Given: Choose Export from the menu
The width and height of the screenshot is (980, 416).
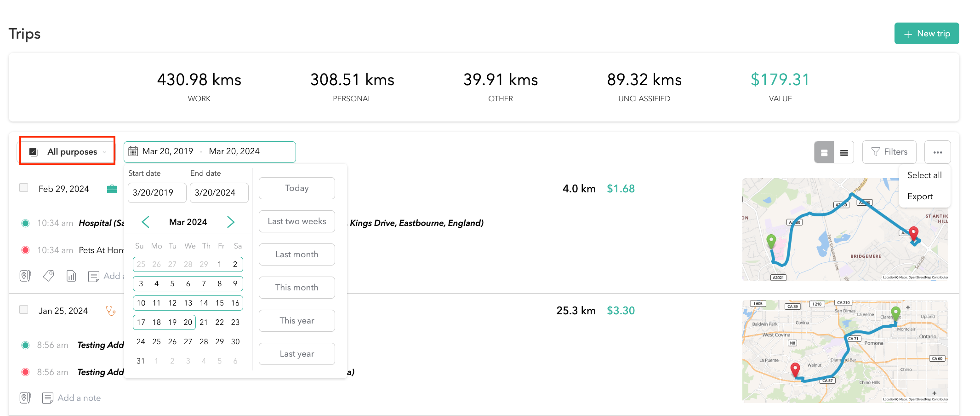Looking at the screenshot, I should click(x=920, y=196).
